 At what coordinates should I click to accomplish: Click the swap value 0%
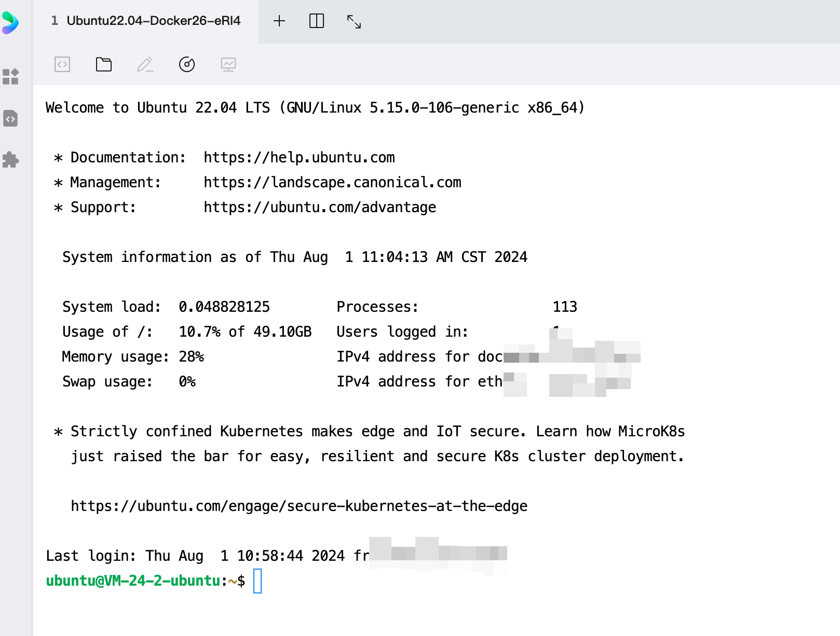187,381
